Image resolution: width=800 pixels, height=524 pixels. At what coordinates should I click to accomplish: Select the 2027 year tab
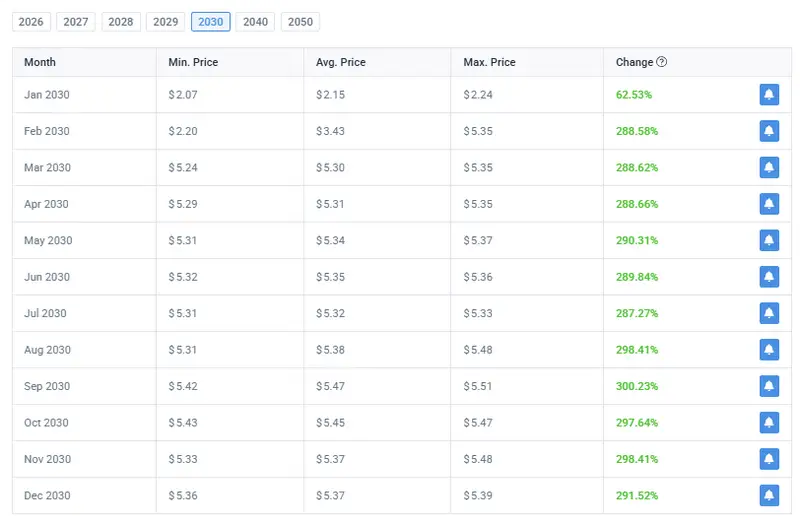click(76, 22)
